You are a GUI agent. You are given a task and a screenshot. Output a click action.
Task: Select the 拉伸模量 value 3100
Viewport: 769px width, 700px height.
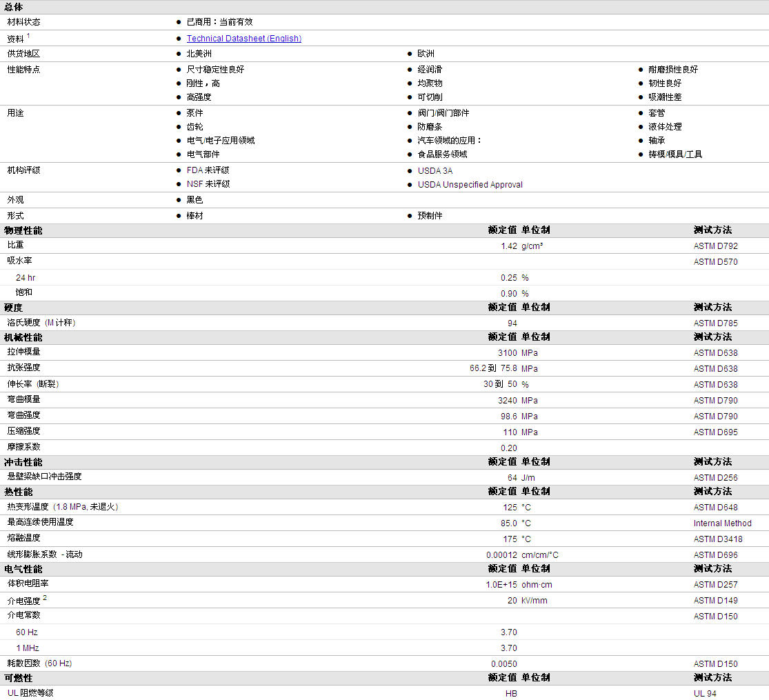pos(507,352)
